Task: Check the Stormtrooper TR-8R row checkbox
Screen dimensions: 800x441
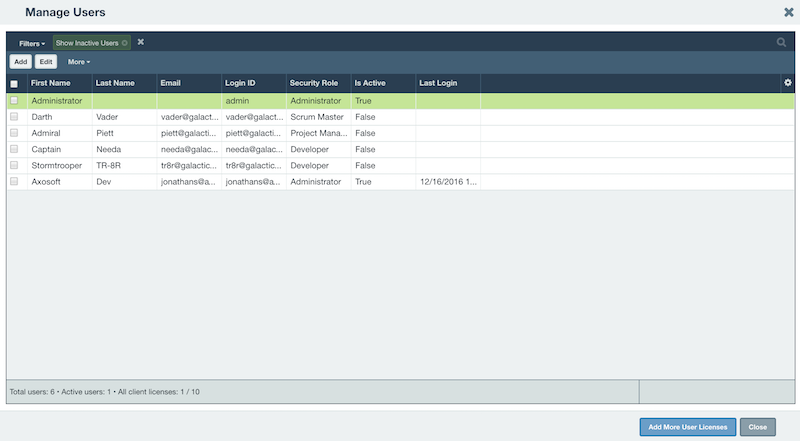Action: (x=14, y=165)
